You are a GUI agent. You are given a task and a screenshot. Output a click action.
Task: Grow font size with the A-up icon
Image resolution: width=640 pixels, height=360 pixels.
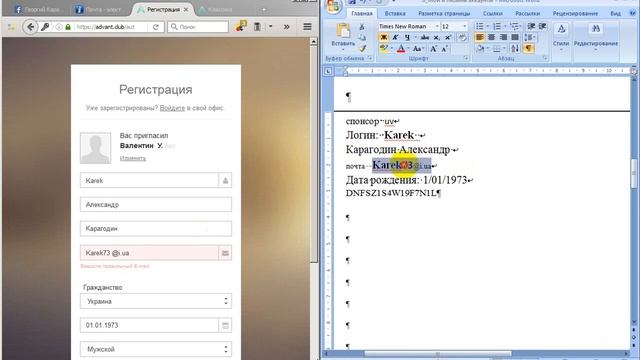433,49
